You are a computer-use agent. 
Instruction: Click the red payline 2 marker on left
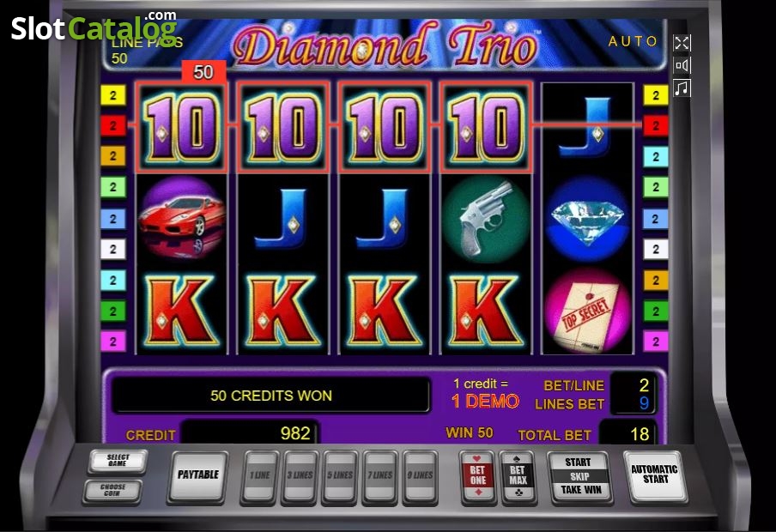pyautogui.click(x=113, y=125)
